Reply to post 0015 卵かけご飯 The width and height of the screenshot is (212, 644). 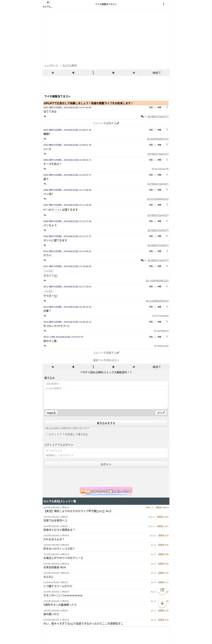click(x=45, y=346)
